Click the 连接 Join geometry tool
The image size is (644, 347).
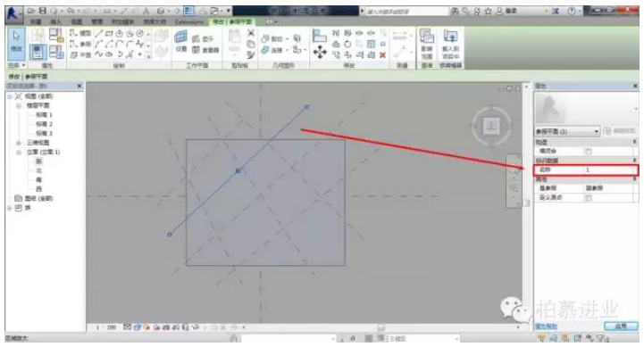click(x=272, y=50)
